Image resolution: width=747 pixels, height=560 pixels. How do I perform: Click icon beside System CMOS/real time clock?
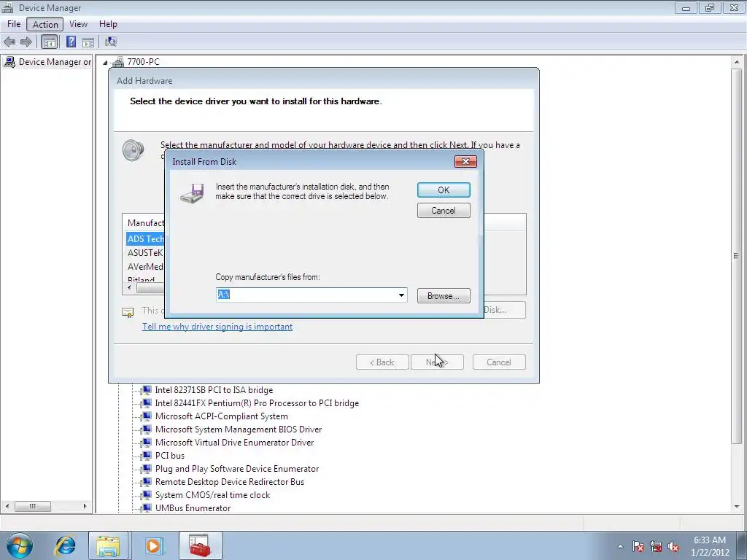point(147,495)
